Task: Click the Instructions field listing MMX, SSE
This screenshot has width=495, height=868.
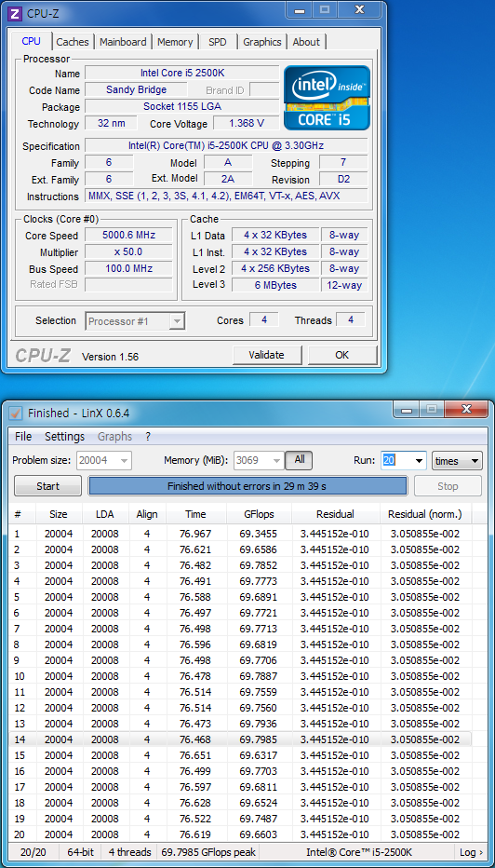Action: [226, 196]
